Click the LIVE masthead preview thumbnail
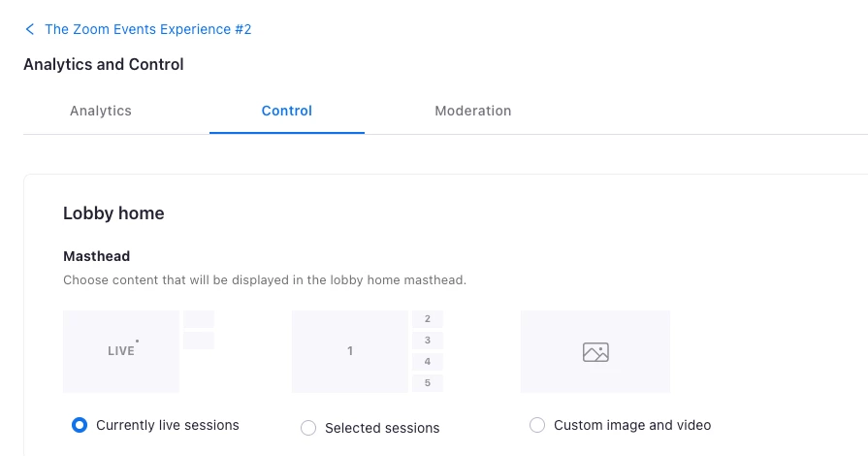 pyautogui.click(x=121, y=351)
